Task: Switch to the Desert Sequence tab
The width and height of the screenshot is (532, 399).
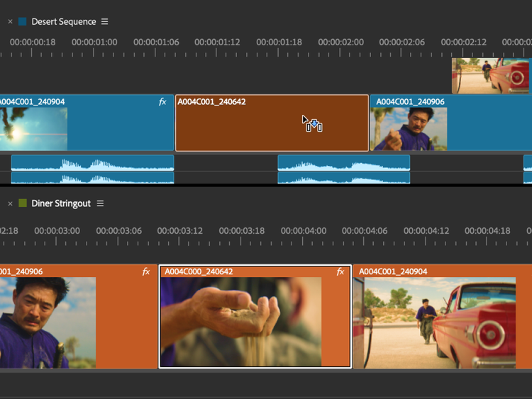Action: (63, 22)
